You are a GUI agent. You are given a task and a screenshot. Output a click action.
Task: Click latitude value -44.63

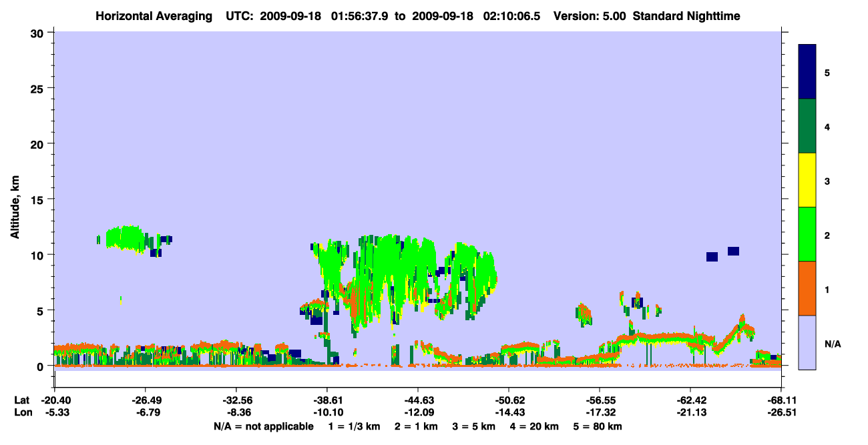pyautogui.click(x=417, y=400)
